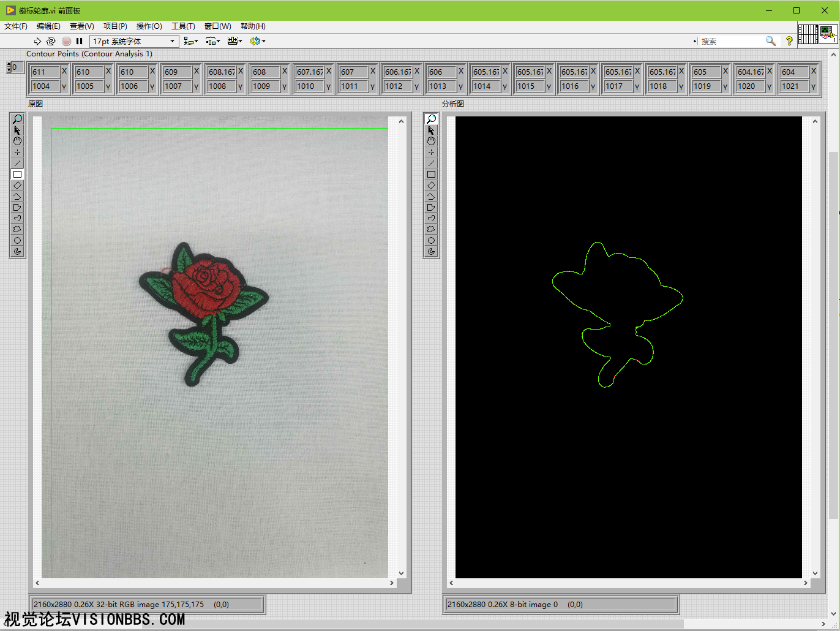Screen dimensions: 840x631
Task: Choose the Oval ROI tool in 分析图 palette
Action: 431,241
